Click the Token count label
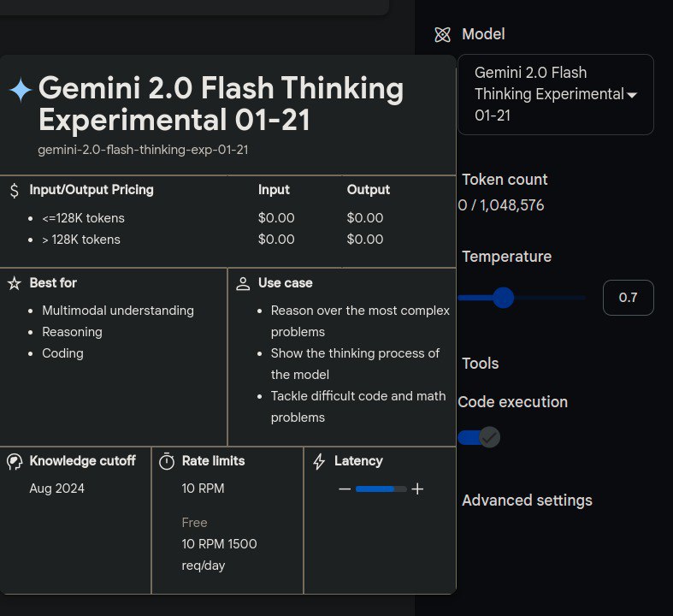The image size is (673, 616). click(505, 180)
